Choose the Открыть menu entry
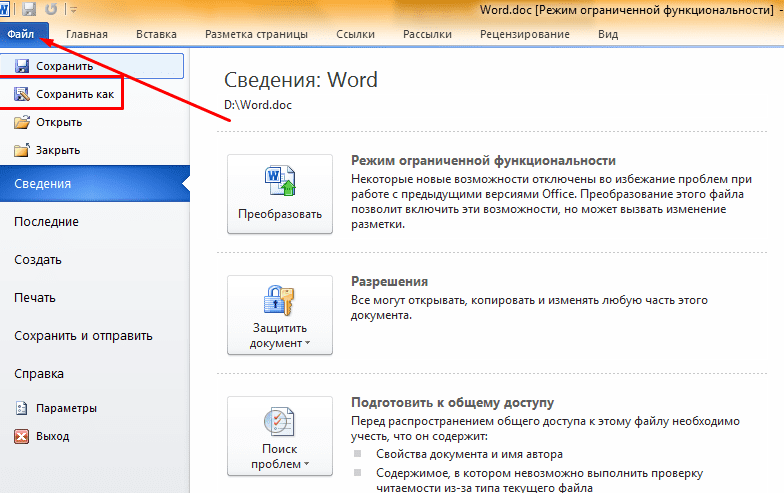784x493 pixels. (x=59, y=122)
